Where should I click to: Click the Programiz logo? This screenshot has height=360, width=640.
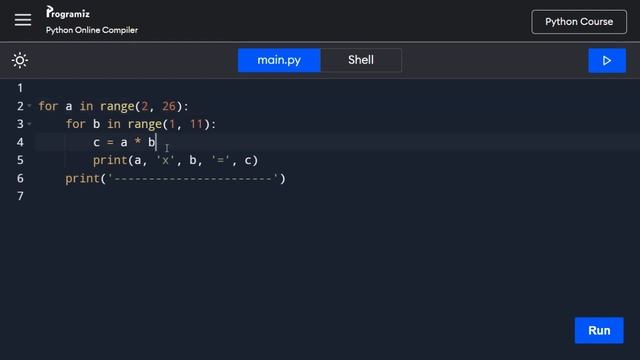click(68, 12)
